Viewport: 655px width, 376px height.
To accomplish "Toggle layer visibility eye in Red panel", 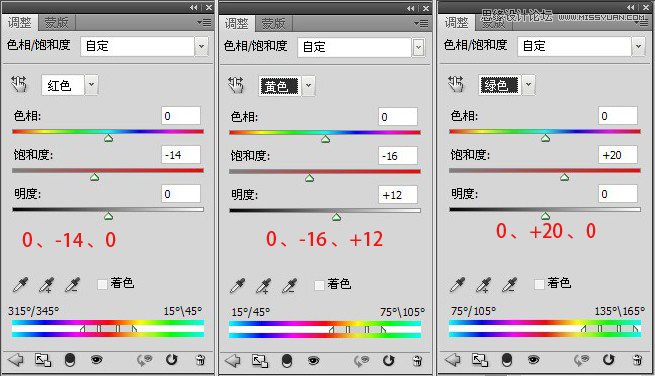I will [x=96, y=359].
